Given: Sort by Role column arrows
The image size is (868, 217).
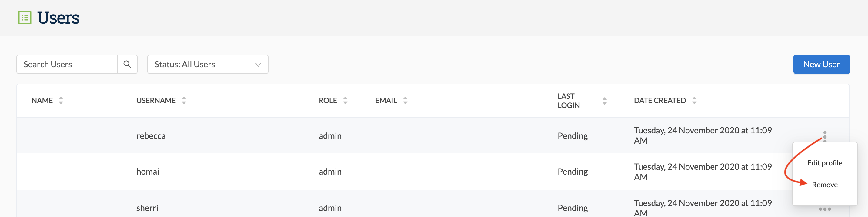Looking at the screenshot, I should [345, 100].
